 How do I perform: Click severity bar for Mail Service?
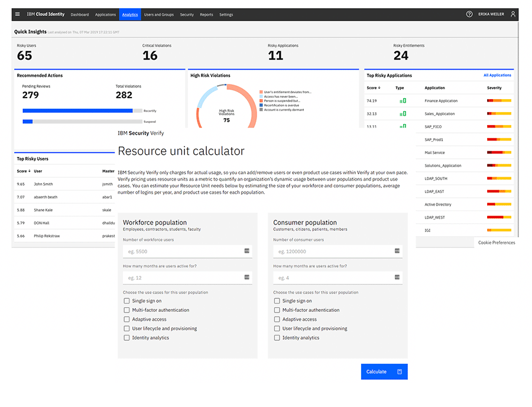499,152
